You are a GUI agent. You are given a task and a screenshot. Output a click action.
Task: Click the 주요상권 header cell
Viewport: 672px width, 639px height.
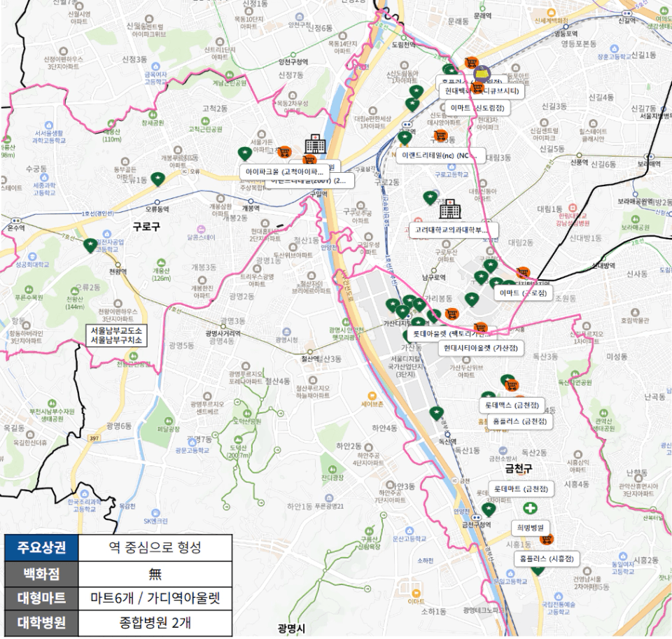pyautogui.click(x=41, y=547)
